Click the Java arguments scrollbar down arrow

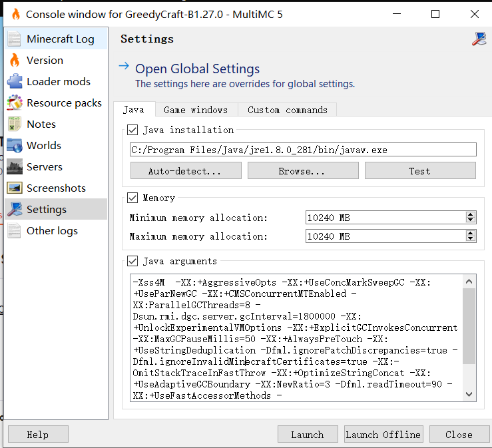point(469,394)
